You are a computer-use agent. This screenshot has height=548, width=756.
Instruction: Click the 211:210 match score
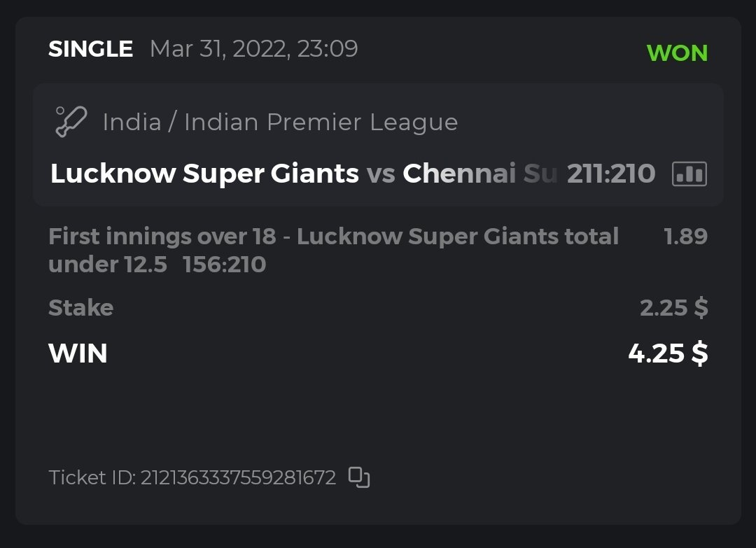click(610, 174)
